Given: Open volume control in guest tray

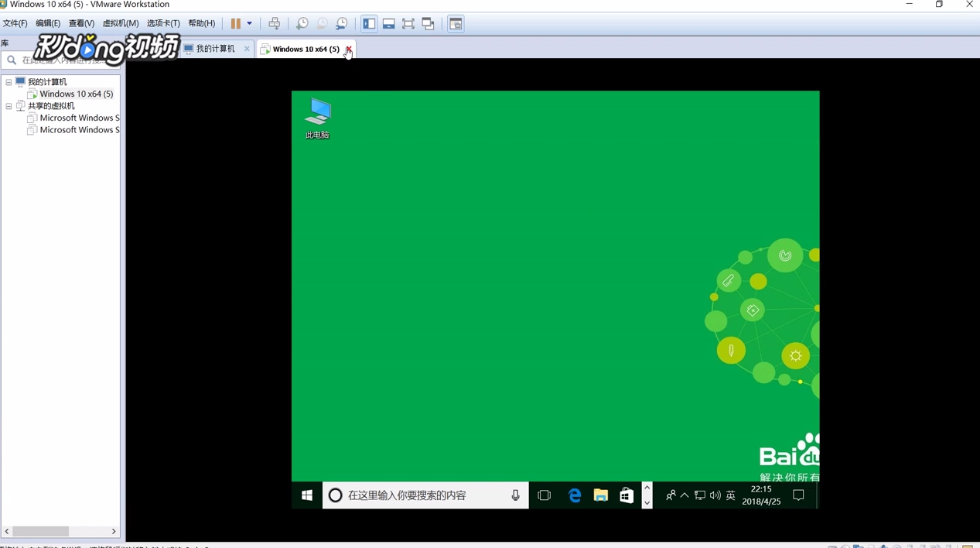Looking at the screenshot, I should pyautogui.click(x=715, y=495).
